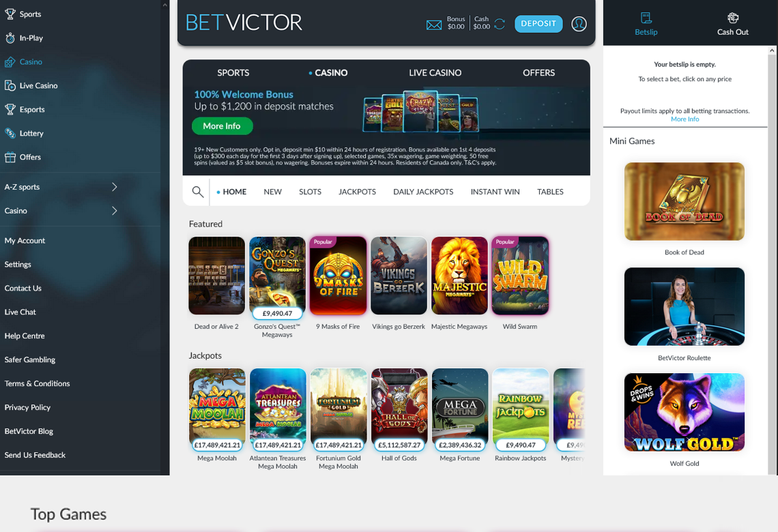
Task: Open the TABLES games tab
Action: [550, 192]
